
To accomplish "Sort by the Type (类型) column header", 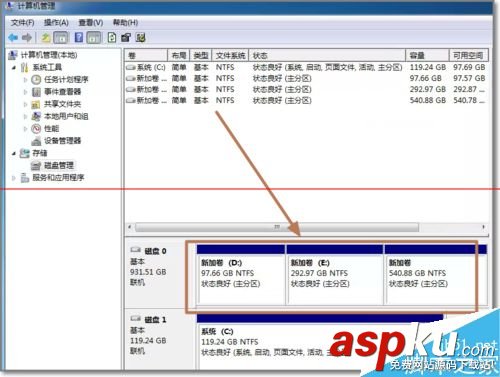I will tap(201, 55).
